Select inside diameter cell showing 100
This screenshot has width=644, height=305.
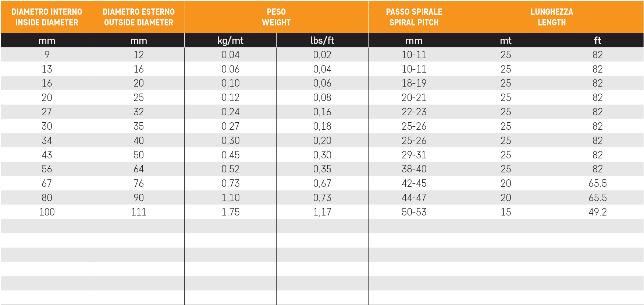click(47, 212)
